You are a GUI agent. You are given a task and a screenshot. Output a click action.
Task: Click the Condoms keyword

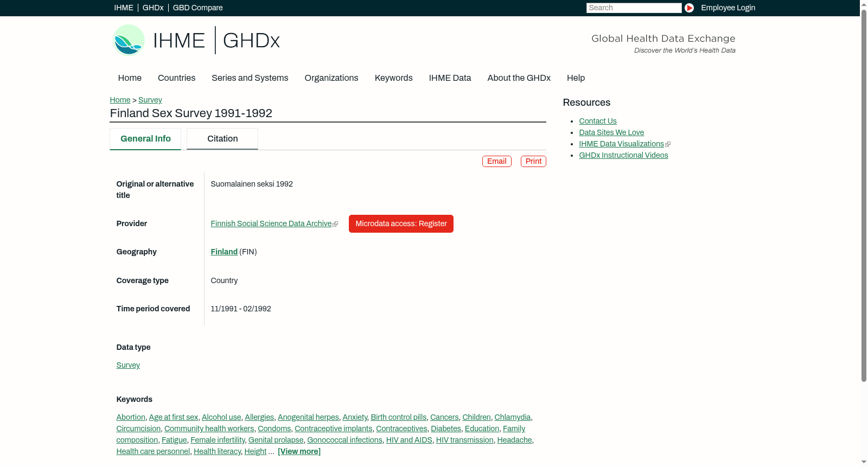[275, 428]
